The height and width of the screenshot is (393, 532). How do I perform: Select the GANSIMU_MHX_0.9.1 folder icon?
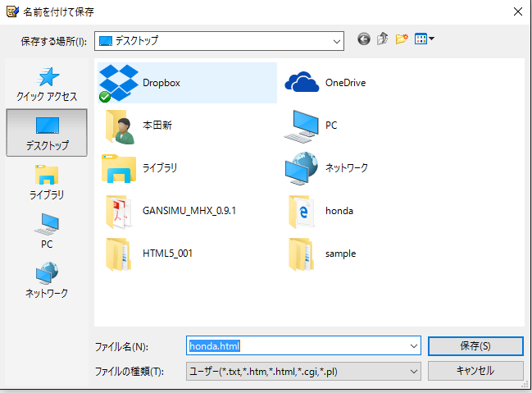click(118, 212)
